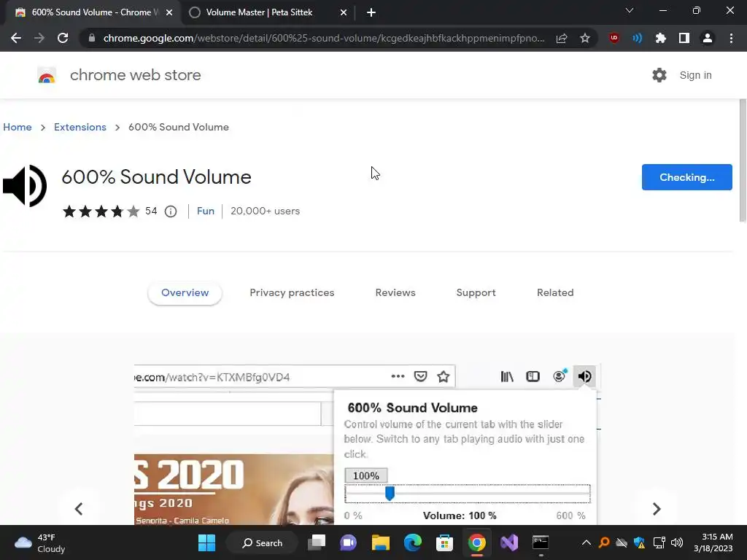Image resolution: width=747 pixels, height=560 pixels.
Task: Click the Extensions breadcrumb link
Action: pos(80,127)
